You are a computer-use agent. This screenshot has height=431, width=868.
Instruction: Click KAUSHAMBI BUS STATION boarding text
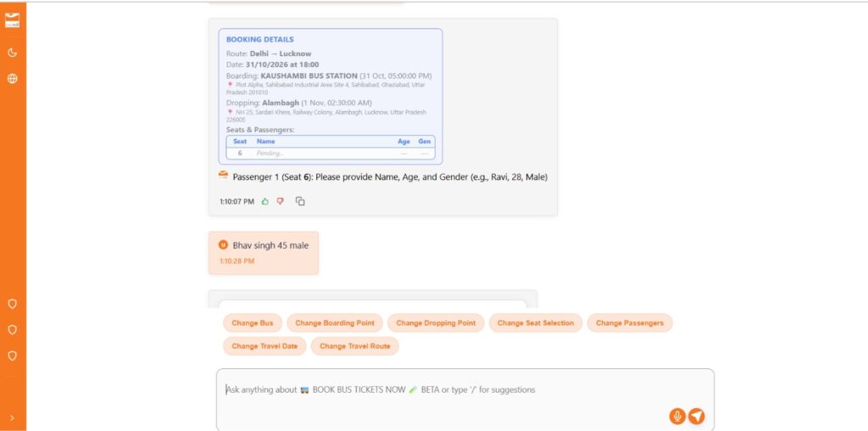[x=309, y=76]
